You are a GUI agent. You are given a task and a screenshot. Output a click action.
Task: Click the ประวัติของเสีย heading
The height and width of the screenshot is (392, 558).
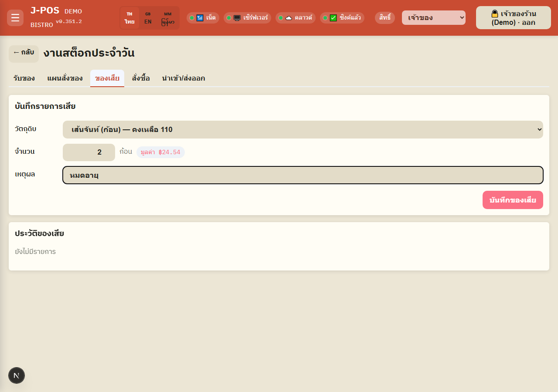40,233
